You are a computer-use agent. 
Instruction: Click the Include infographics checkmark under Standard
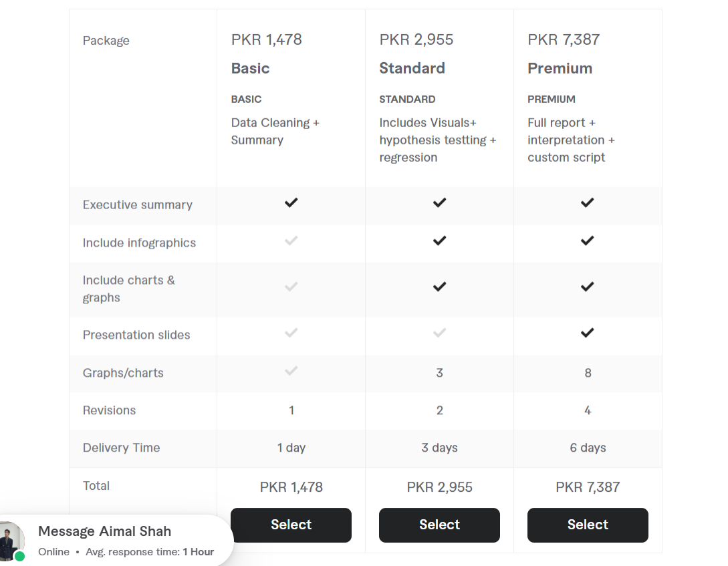[x=439, y=241]
